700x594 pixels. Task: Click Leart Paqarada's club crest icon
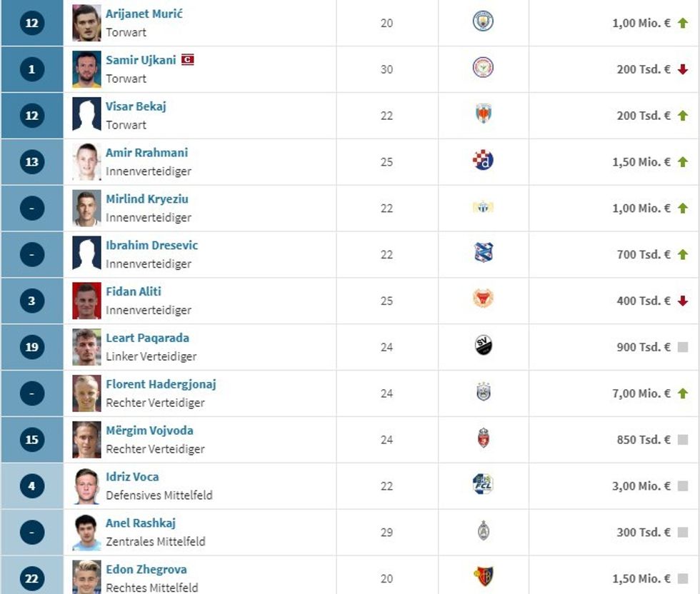pyautogui.click(x=484, y=346)
